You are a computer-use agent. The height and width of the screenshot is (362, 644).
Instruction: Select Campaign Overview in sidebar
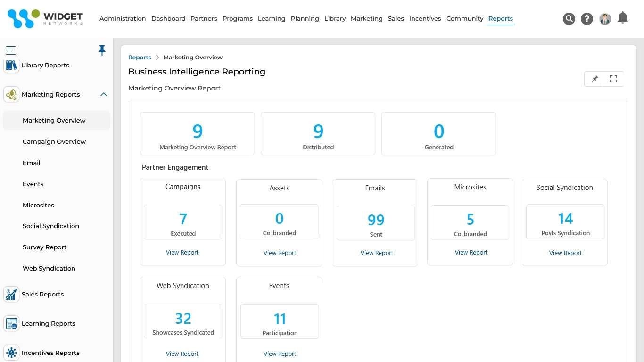click(54, 142)
